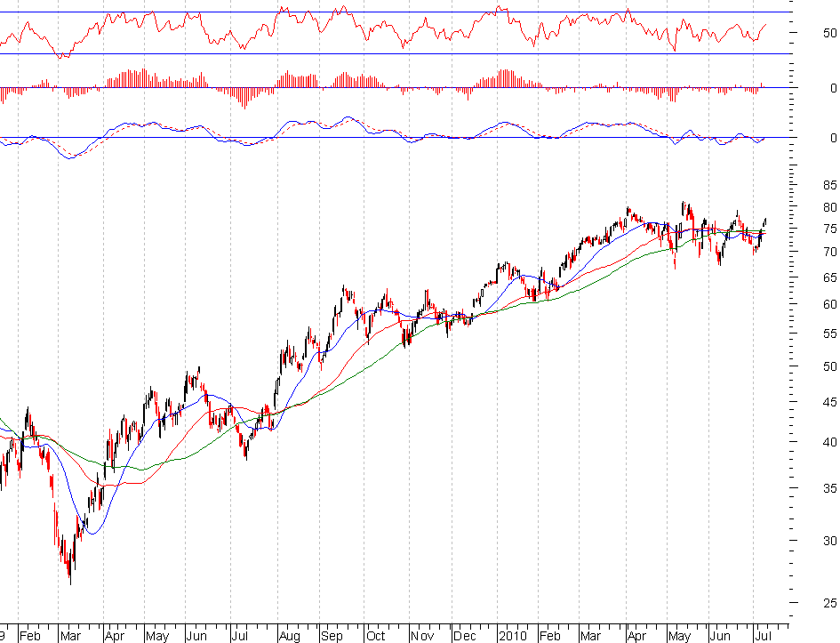Click the 'Sep' month label
The image size is (840, 643).
(x=332, y=637)
